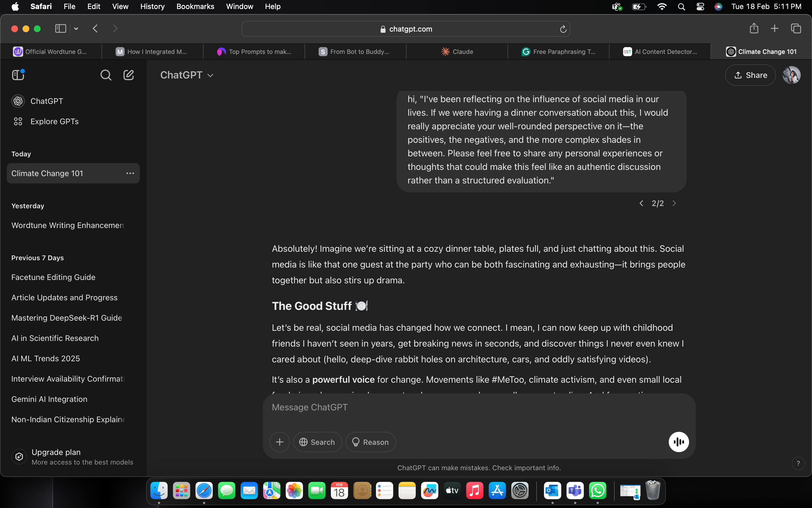This screenshot has width=812, height=508.
Task: Open the Mastering DeepSeek-R1 Guide chat
Action: 73,318
